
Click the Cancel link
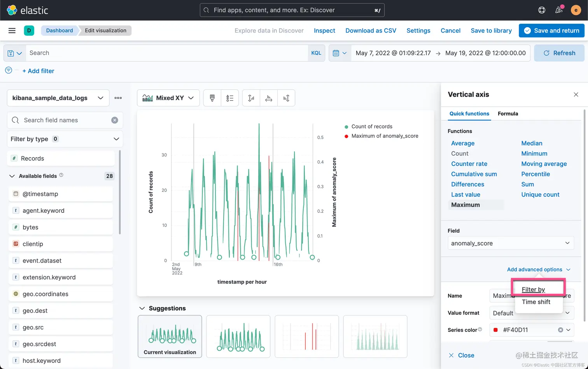coord(450,30)
